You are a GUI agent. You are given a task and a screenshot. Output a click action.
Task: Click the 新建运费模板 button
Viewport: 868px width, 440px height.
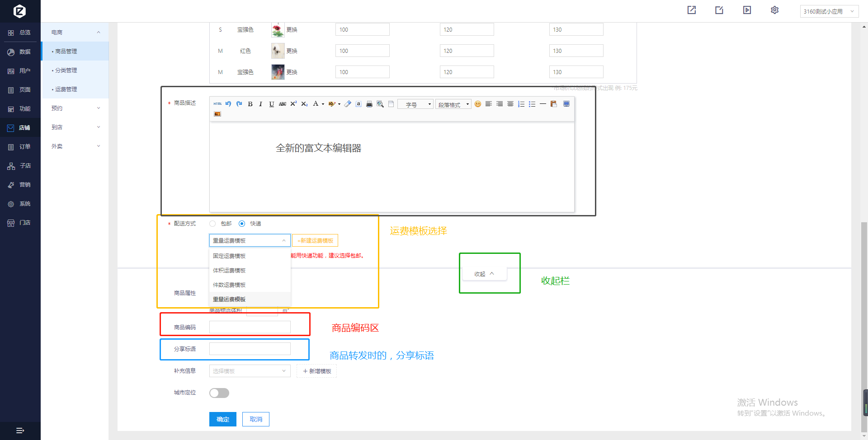pos(315,241)
